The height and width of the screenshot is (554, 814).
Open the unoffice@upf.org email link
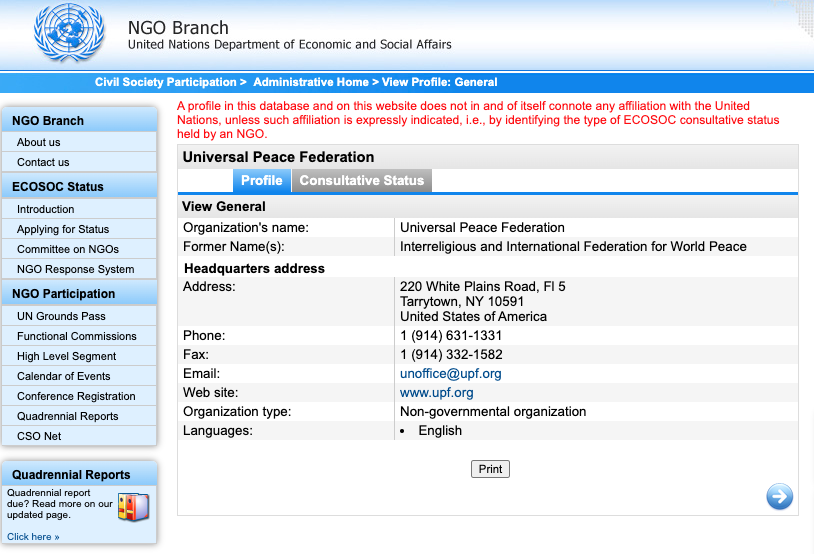pos(450,374)
